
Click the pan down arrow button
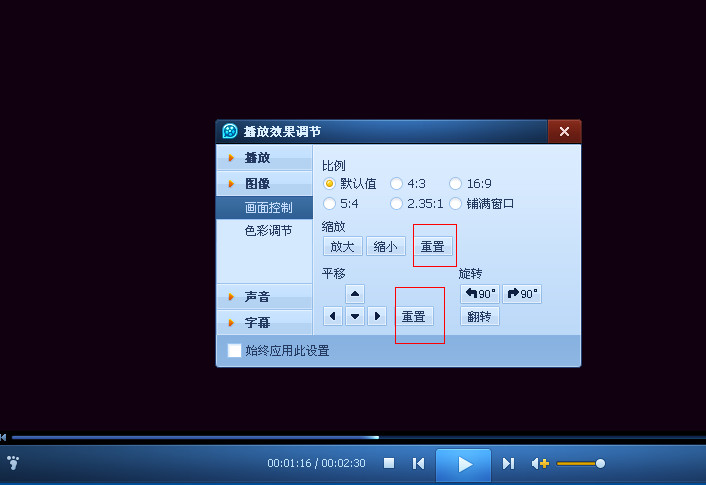pos(355,316)
